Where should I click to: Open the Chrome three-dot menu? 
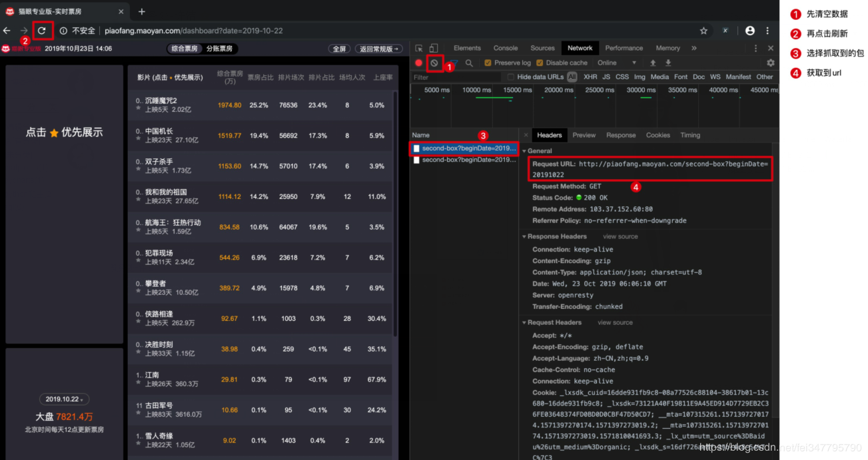tap(767, 31)
